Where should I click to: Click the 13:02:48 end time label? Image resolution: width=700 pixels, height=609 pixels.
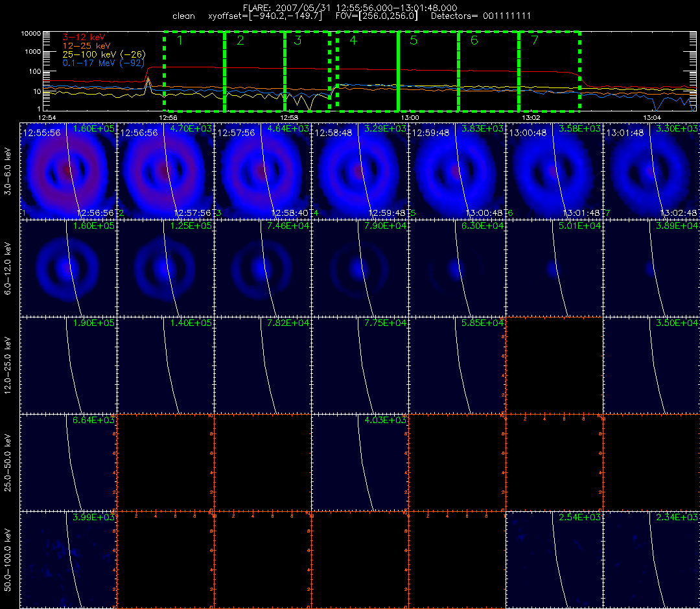tap(678, 213)
